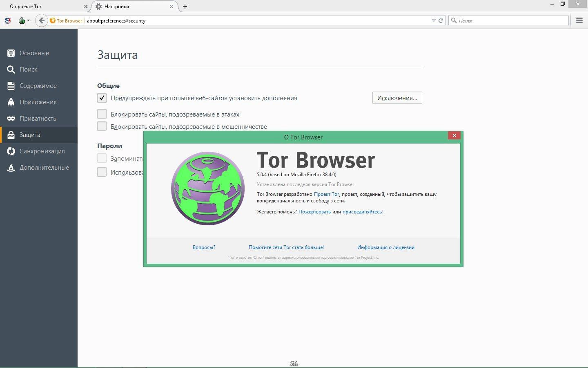Toggle the 'Использовать' master password checkbox
The image size is (588, 368).
pyautogui.click(x=102, y=172)
